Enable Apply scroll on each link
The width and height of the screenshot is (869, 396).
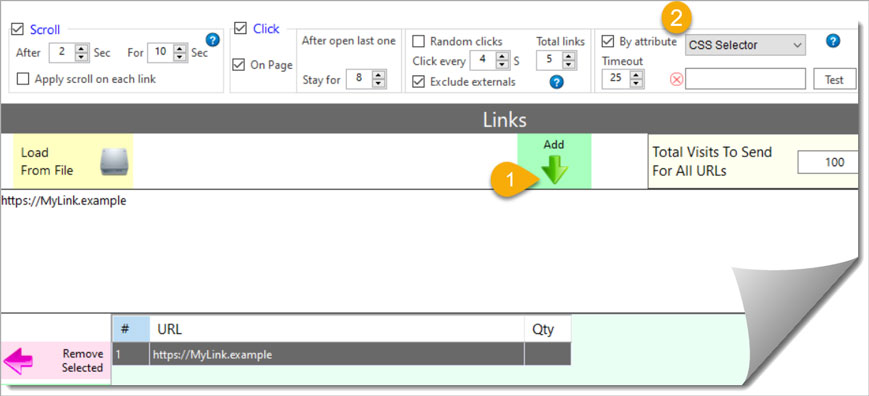click(x=23, y=79)
